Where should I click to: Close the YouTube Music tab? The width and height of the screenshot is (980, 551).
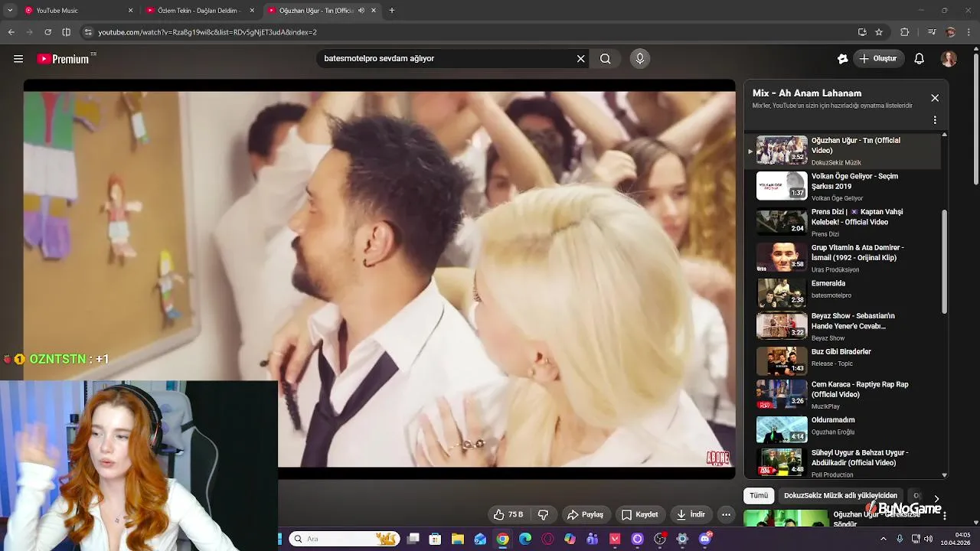coord(130,11)
